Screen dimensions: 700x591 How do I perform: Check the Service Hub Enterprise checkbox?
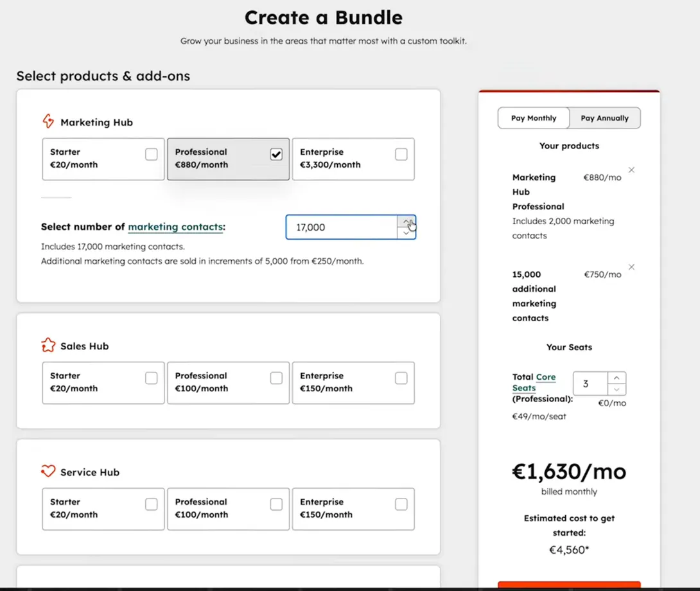tap(401, 504)
